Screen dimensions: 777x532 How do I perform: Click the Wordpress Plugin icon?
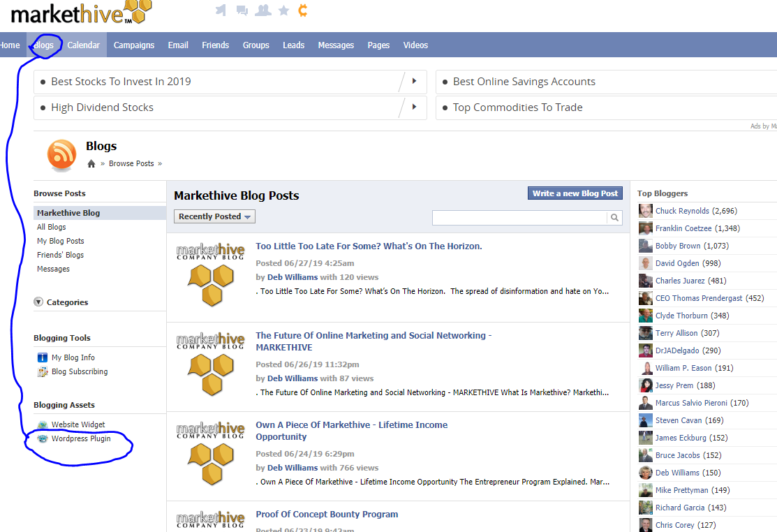coord(43,438)
